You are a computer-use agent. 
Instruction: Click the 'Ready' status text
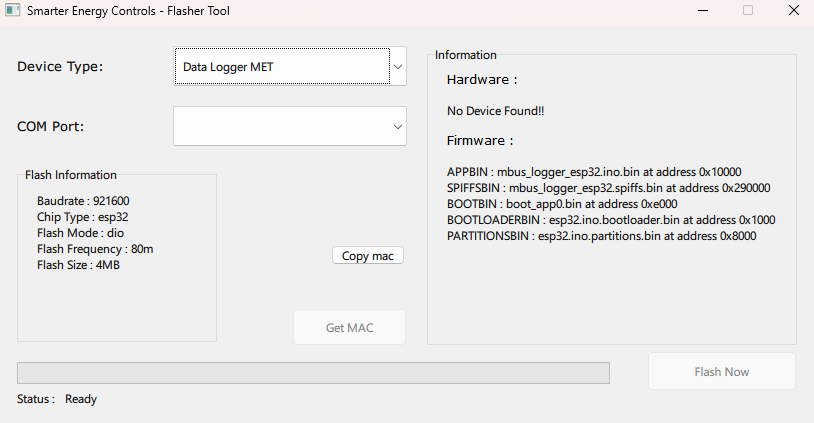[81, 399]
